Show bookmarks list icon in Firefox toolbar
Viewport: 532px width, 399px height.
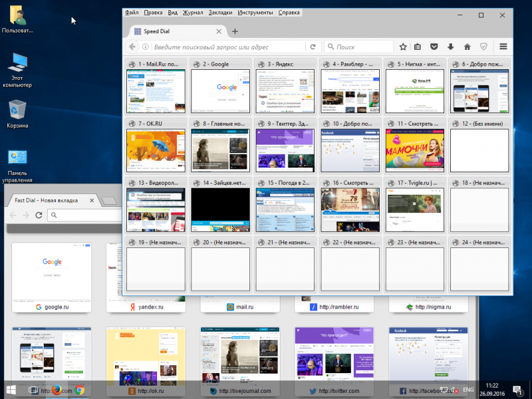tap(418, 47)
